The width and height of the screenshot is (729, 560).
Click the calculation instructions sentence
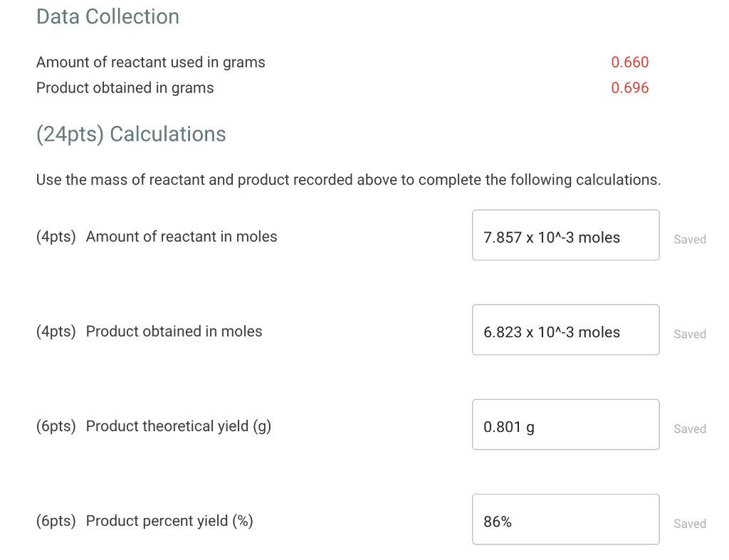click(x=348, y=179)
